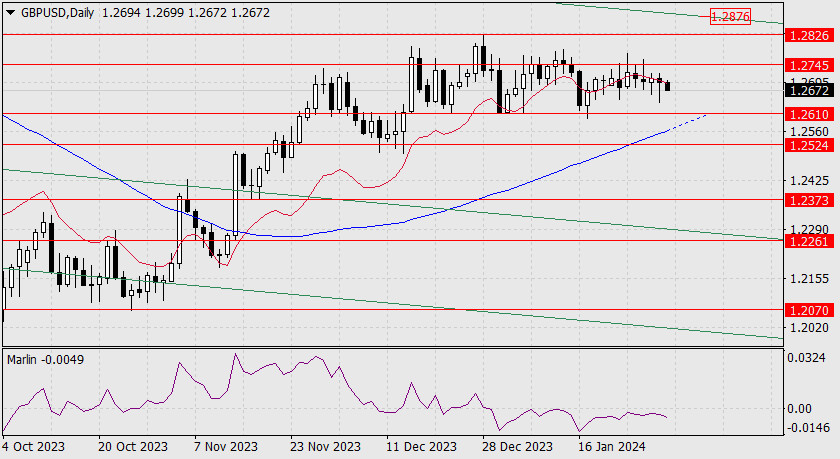Click the 1.2020 price scale value
This screenshot has height=459, width=840.
809,327
